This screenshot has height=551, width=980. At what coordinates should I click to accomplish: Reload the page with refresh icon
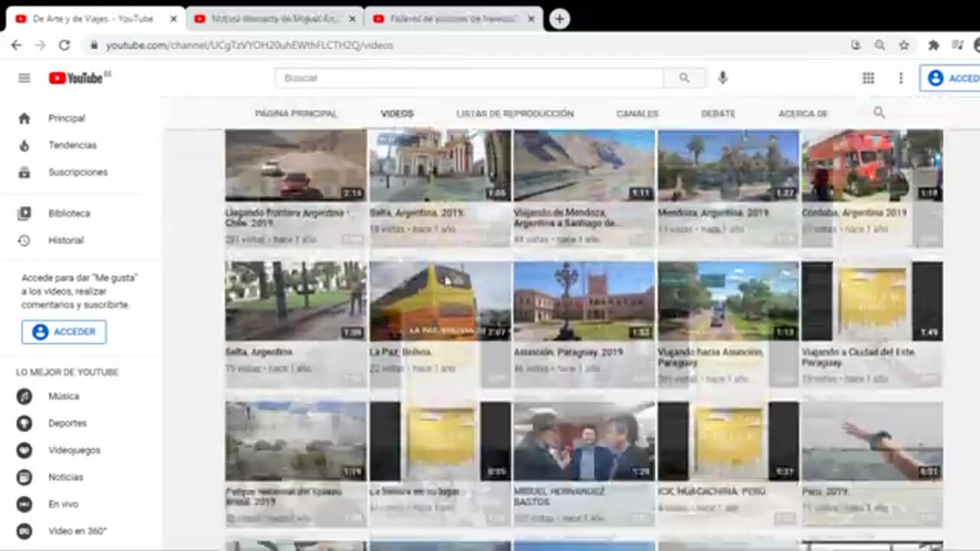click(64, 45)
